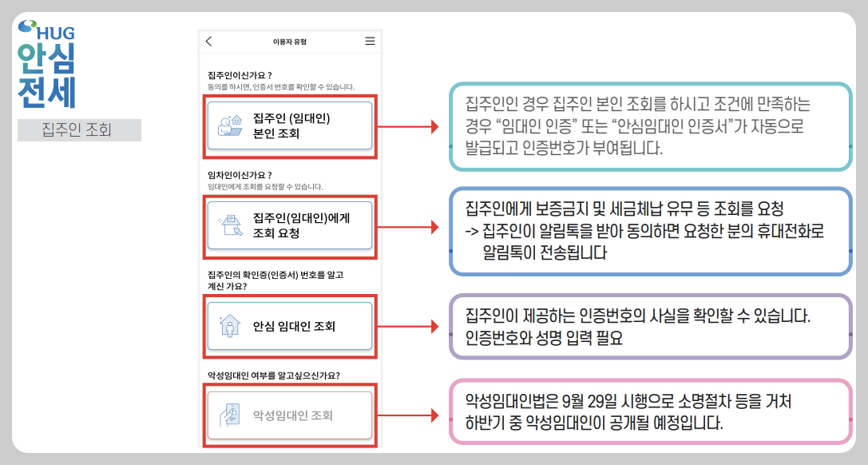Tap the pink 악성임대인법 info box

[647, 413]
